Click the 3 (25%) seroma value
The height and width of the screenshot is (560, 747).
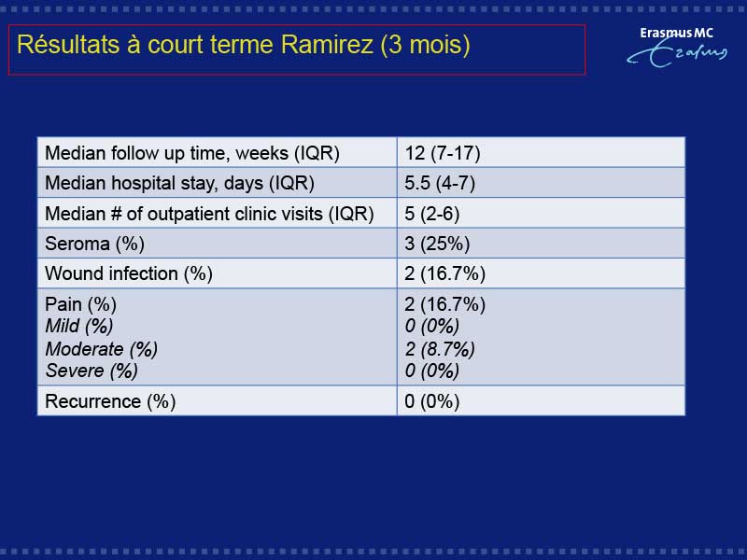point(437,244)
